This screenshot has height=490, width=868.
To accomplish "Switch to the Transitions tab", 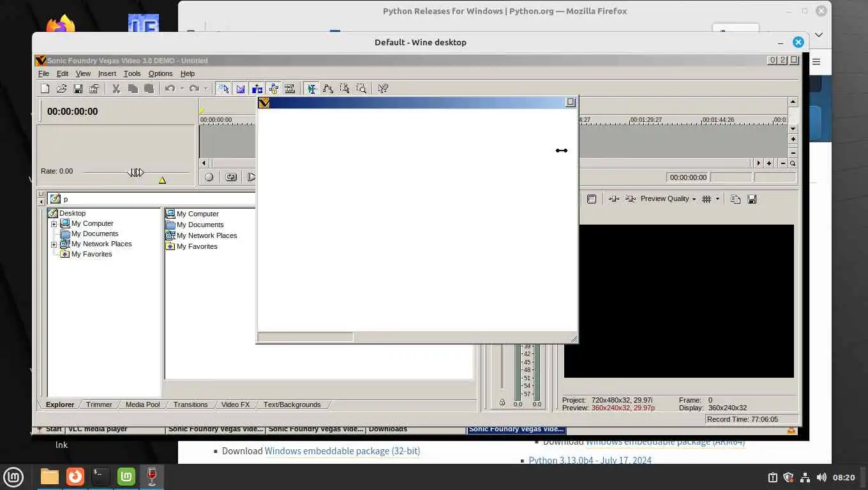I will pos(190,405).
